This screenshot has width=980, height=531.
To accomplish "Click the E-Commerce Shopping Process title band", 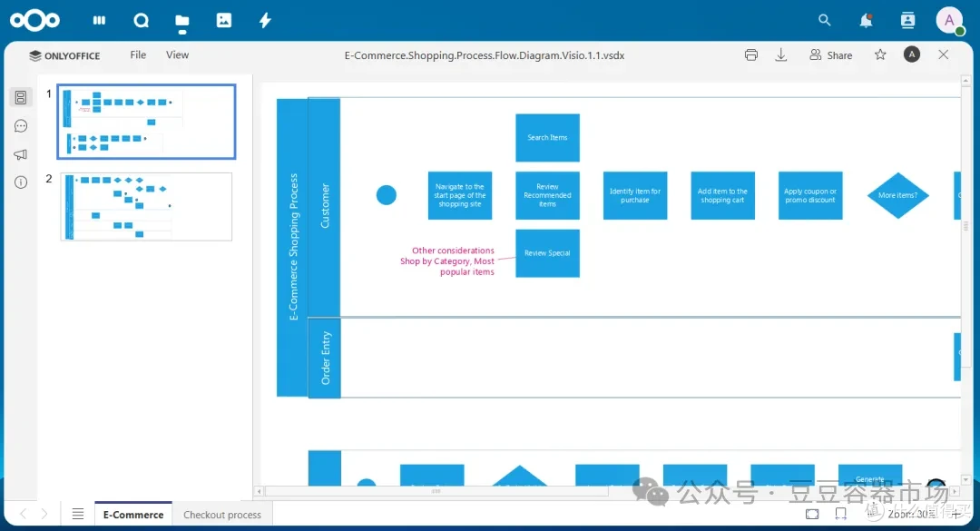I will pos(292,248).
